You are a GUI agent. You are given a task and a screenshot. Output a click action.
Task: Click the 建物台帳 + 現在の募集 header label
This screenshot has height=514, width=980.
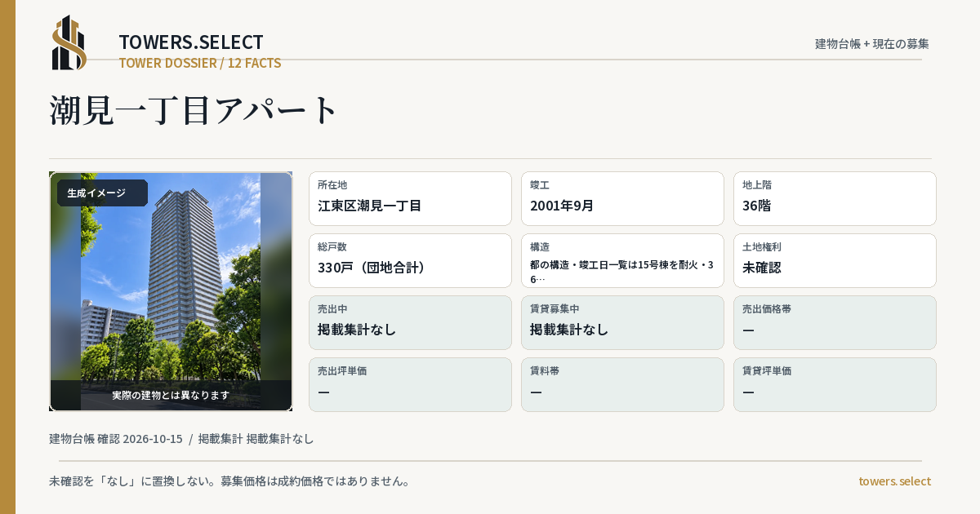point(872,43)
